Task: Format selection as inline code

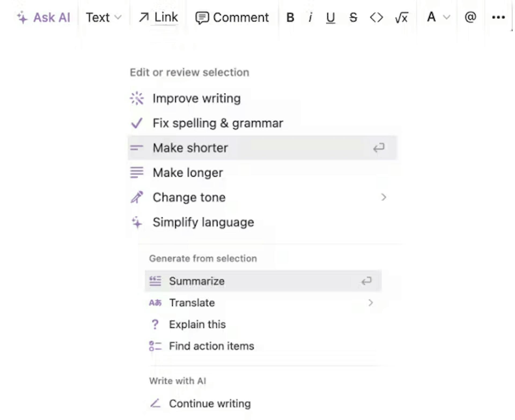Action: [x=376, y=17]
